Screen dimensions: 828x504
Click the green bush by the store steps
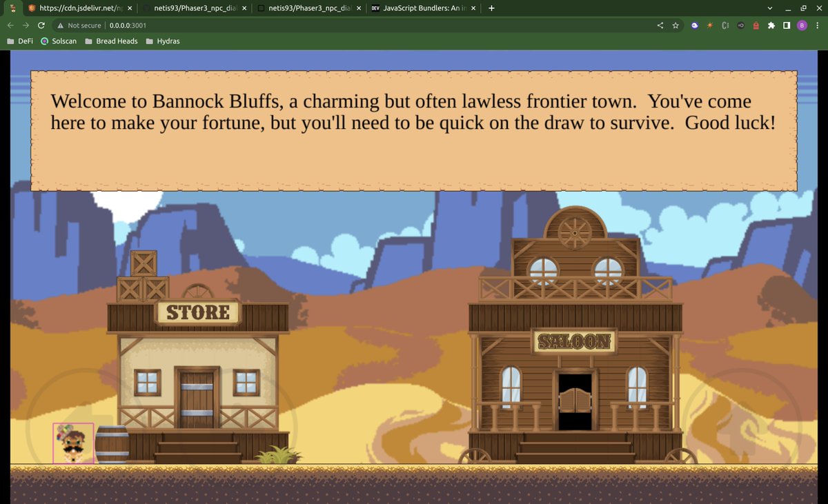(278, 454)
